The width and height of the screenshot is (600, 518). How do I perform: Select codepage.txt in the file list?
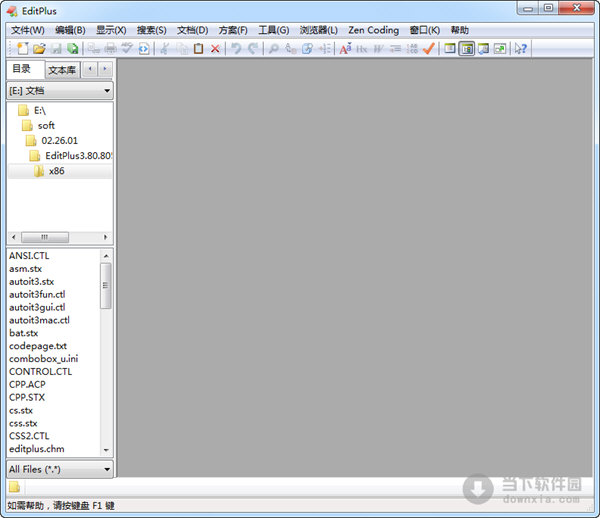tap(38, 346)
